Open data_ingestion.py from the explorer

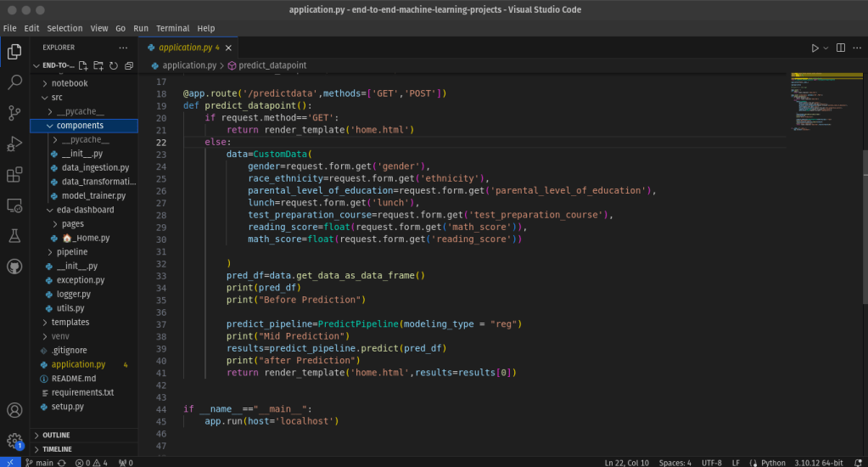pos(95,168)
